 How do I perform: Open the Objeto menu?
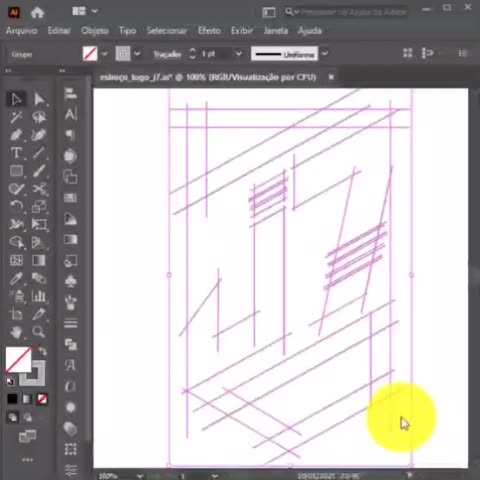pyautogui.click(x=95, y=31)
